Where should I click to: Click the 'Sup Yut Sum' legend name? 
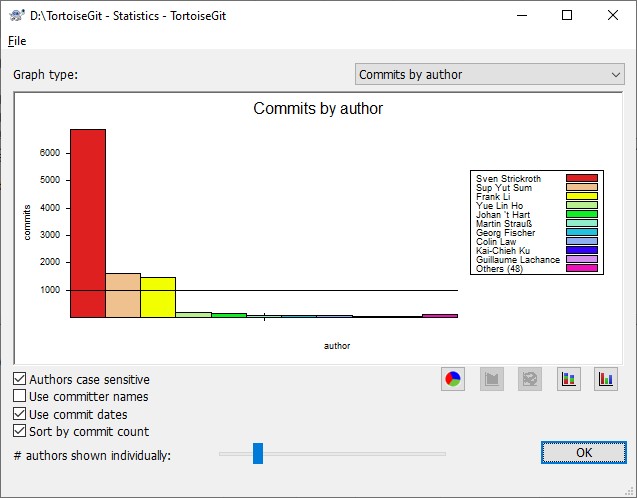pos(504,188)
